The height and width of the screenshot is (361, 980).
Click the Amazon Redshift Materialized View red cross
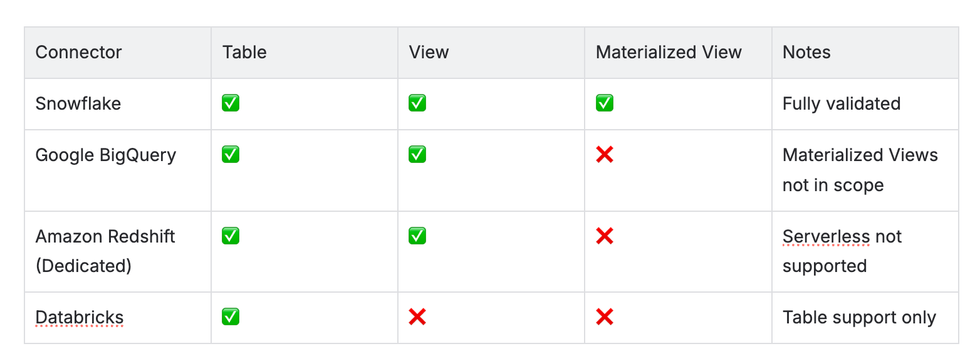(x=605, y=236)
